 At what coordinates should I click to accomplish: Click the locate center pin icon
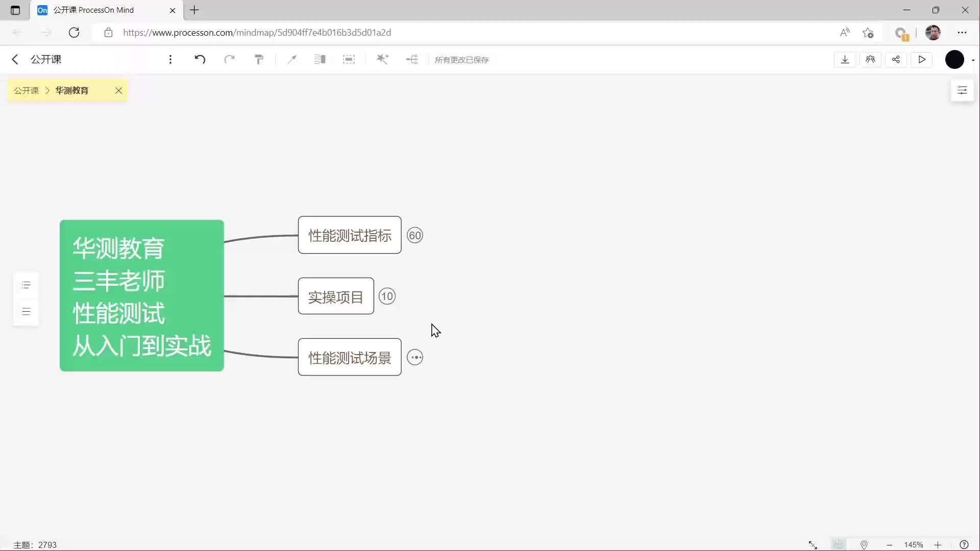pos(864,545)
